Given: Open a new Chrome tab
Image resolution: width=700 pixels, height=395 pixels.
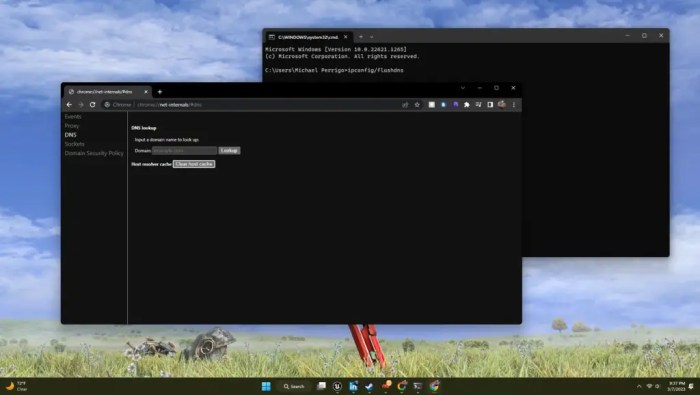Looking at the screenshot, I should [x=159, y=92].
